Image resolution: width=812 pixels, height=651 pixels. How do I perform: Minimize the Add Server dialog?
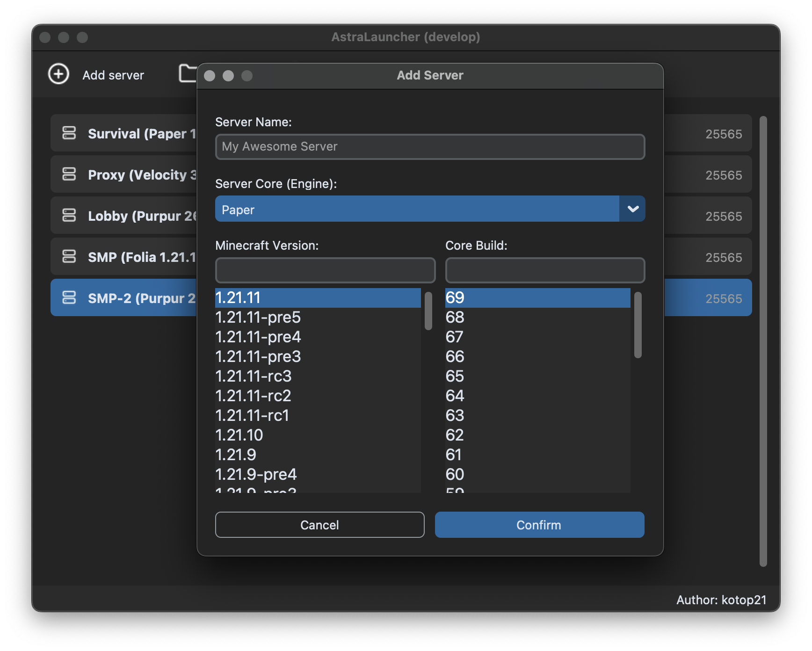coord(228,76)
